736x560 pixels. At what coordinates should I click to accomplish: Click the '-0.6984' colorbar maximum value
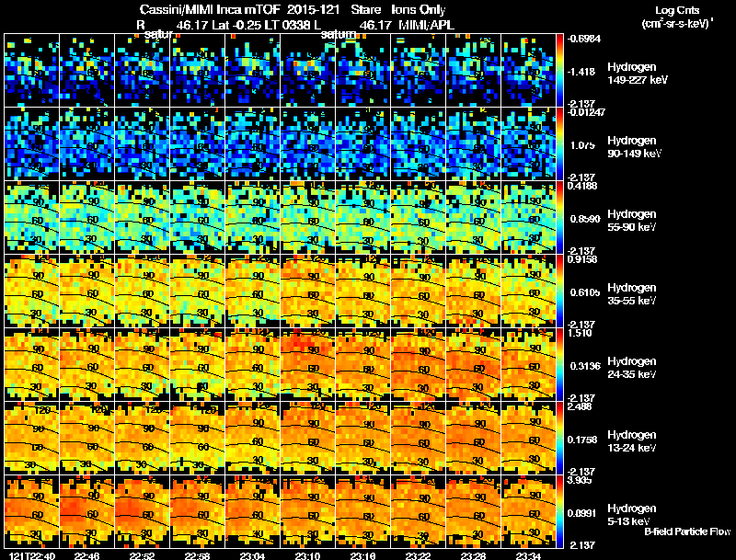point(583,39)
